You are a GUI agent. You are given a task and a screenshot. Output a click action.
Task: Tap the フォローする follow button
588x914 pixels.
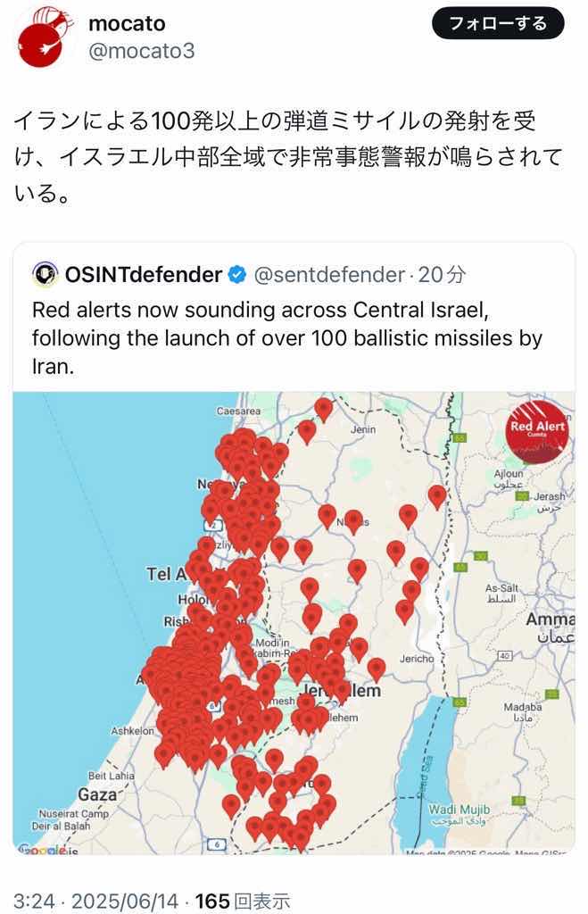[x=498, y=24]
